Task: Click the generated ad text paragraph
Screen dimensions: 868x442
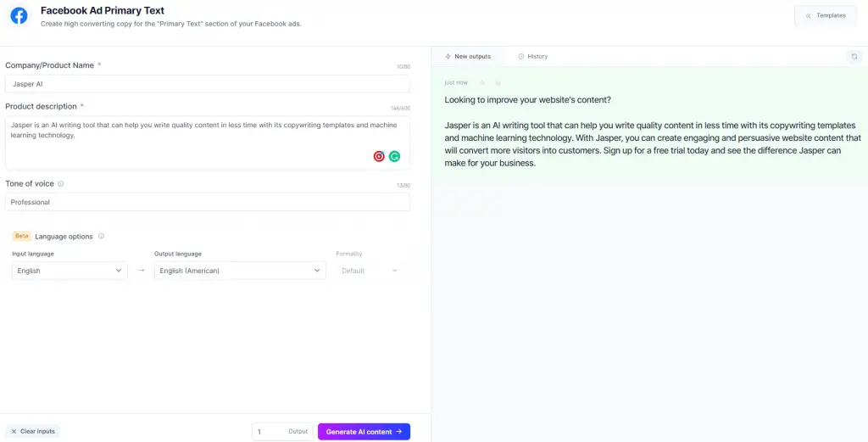Action: coord(654,144)
